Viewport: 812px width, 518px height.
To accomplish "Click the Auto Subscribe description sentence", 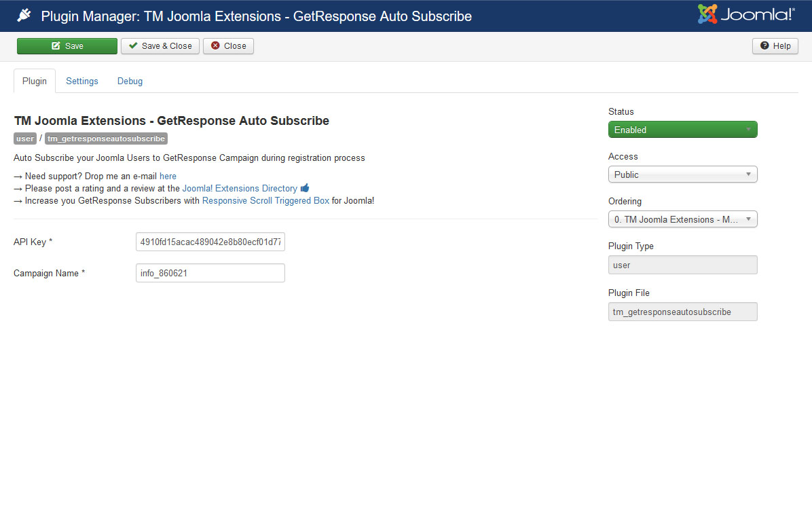I will tap(189, 158).
